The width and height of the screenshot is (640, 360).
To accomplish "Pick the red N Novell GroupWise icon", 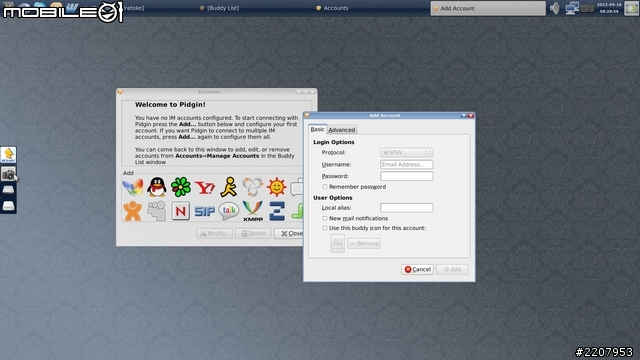I will pyautogui.click(x=181, y=211).
